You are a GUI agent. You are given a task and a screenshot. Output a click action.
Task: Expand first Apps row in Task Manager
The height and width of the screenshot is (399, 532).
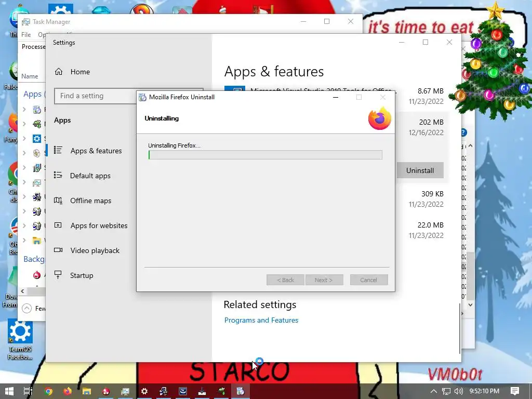point(24,109)
